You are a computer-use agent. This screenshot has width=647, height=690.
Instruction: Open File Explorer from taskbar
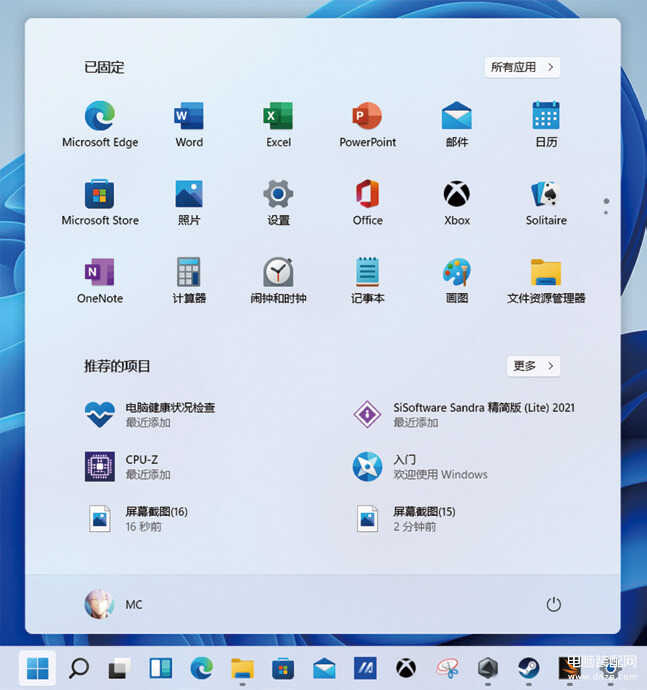(x=243, y=668)
